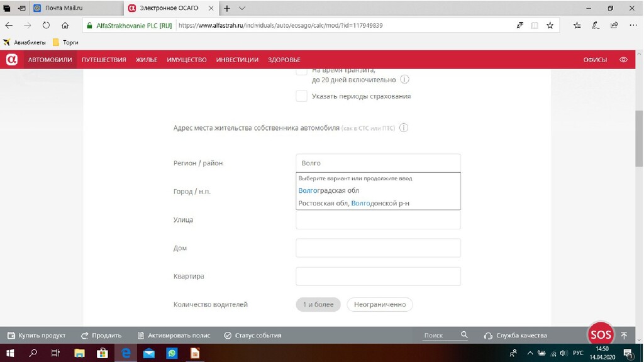Click the browser Forward arrow
644x362 pixels.
[x=28, y=25]
